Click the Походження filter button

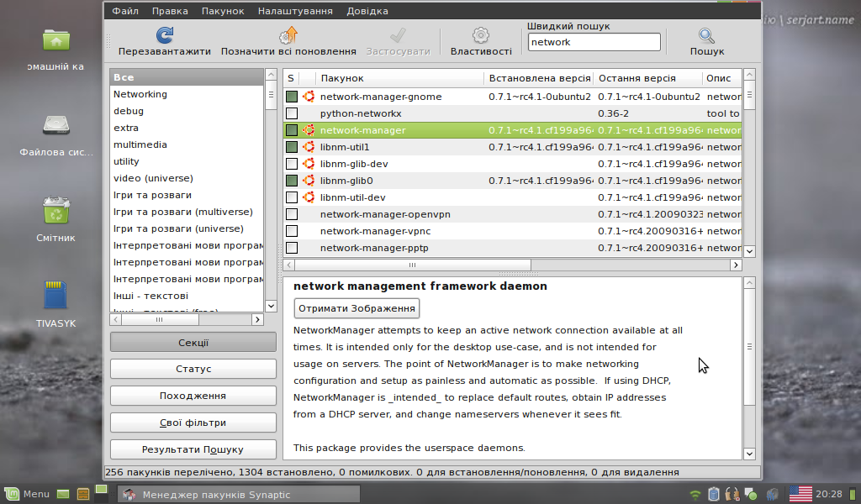pos(193,396)
